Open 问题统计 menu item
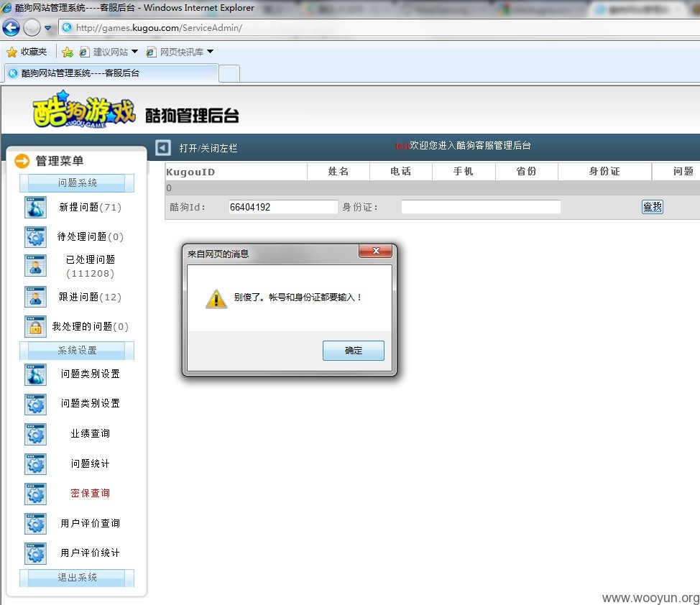This screenshot has width=700, height=605. pyautogui.click(x=90, y=463)
